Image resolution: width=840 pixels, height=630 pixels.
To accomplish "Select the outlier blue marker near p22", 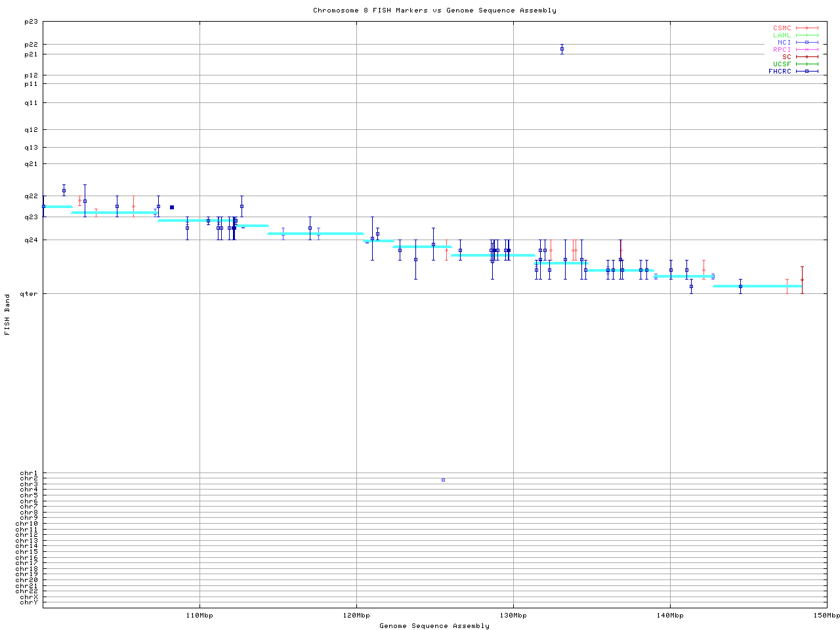I will pyautogui.click(x=562, y=49).
